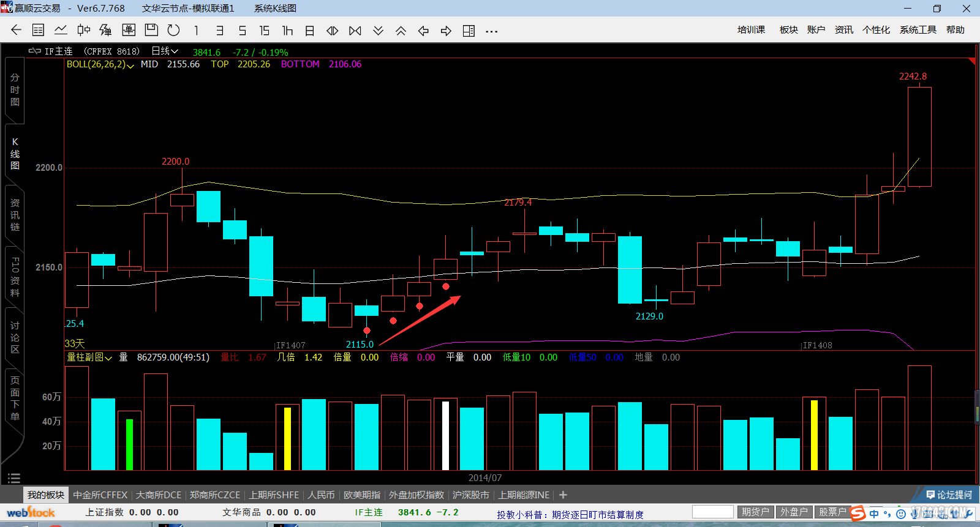980x527 pixels.
Task: Select the 外盘加权指数 bottom tab
Action: 416,495
